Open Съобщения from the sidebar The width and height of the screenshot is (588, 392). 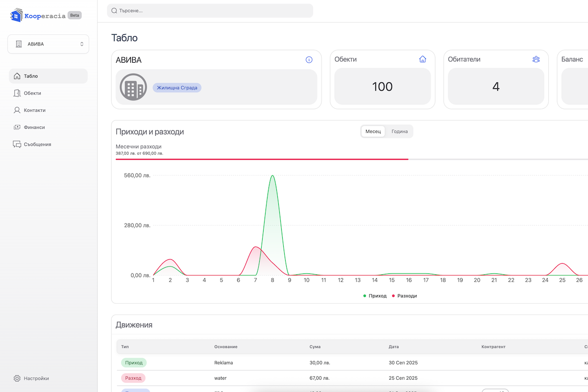coord(37,145)
